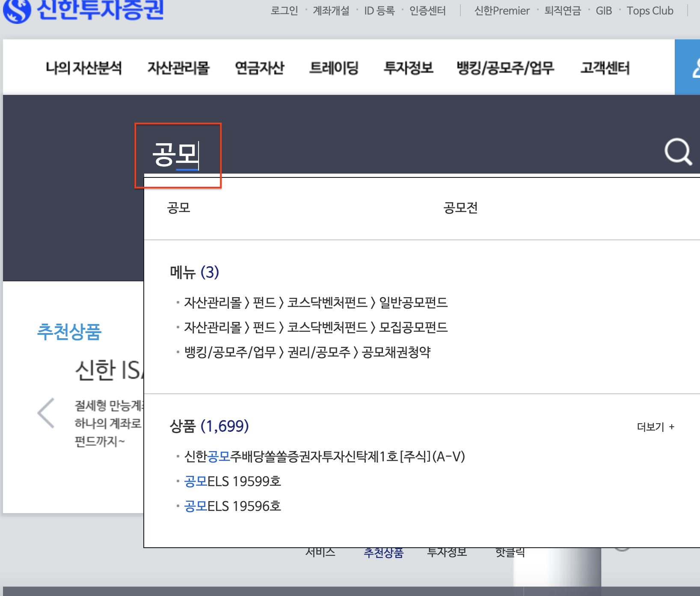The width and height of the screenshot is (700, 596).
Task: Select the 공모전 autocomplete suggestion
Action: click(461, 208)
